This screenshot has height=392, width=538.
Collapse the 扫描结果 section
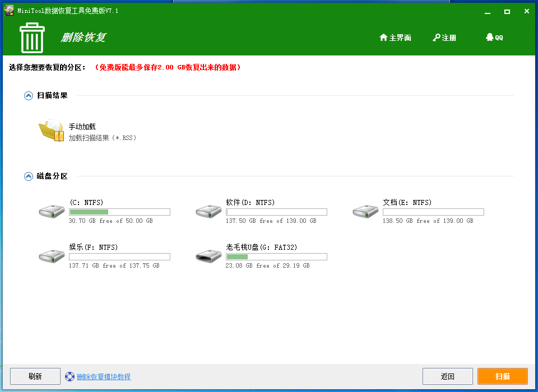(29, 96)
